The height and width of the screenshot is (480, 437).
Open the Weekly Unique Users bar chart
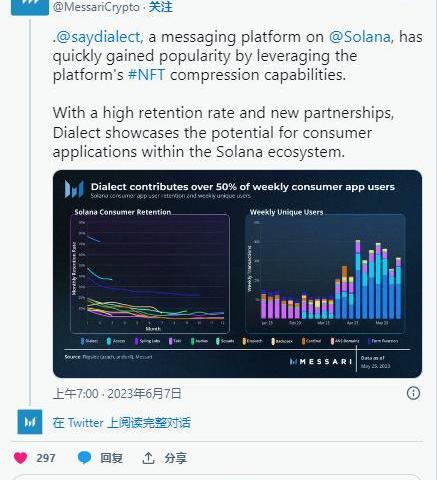point(325,273)
